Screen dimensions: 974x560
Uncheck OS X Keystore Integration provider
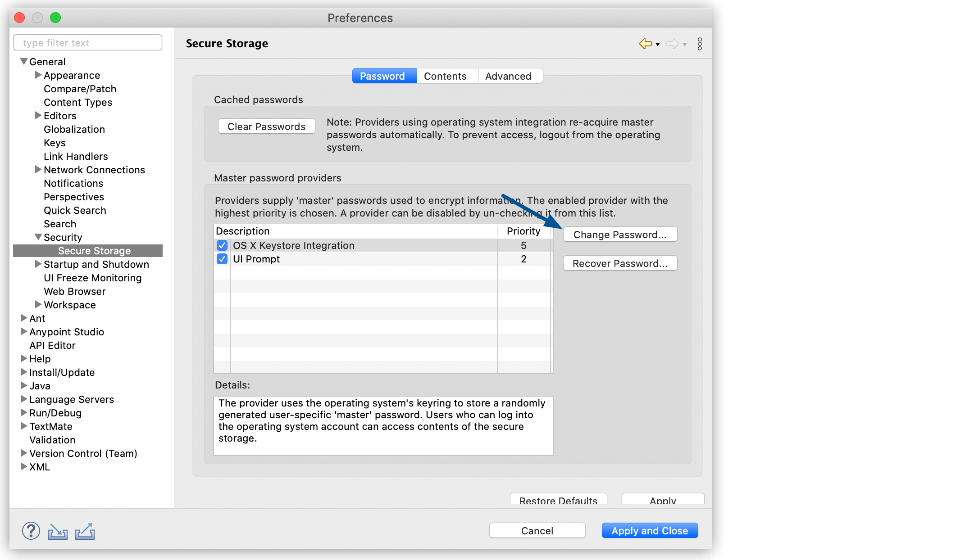(222, 245)
